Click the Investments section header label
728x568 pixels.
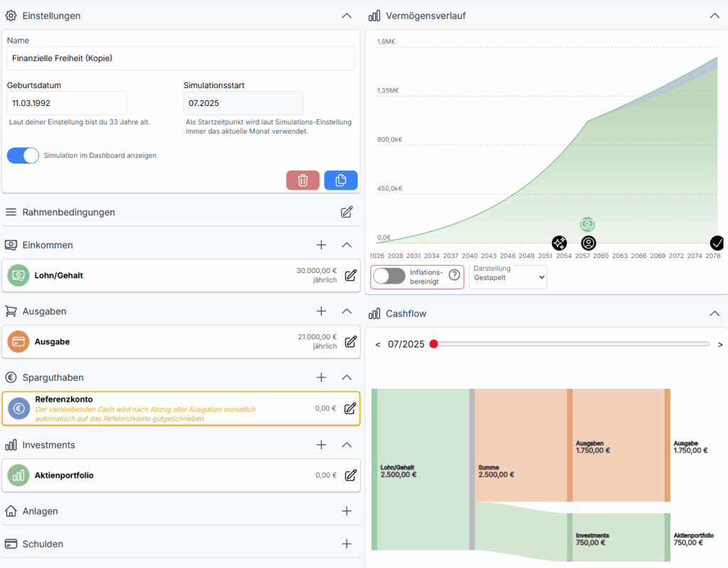click(x=49, y=445)
